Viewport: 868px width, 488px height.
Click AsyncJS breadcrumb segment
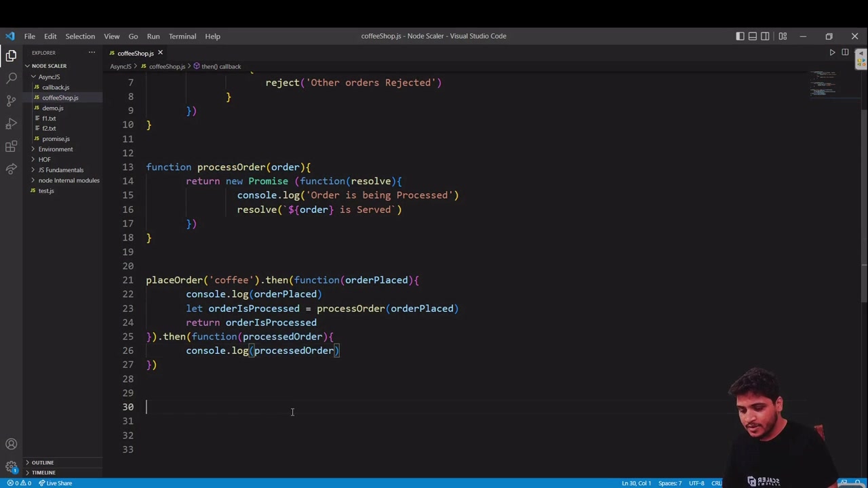[x=121, y=66]
